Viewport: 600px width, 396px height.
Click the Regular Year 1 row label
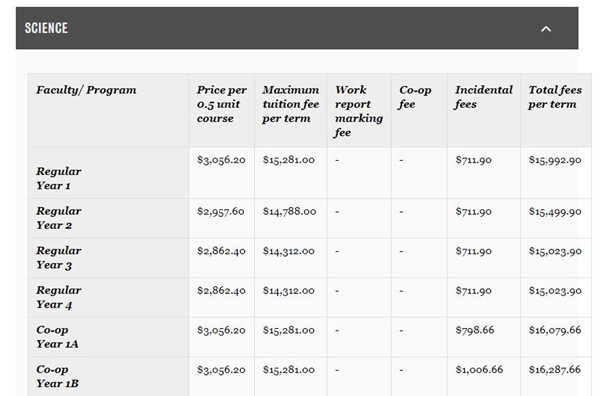tap(59, 178)
